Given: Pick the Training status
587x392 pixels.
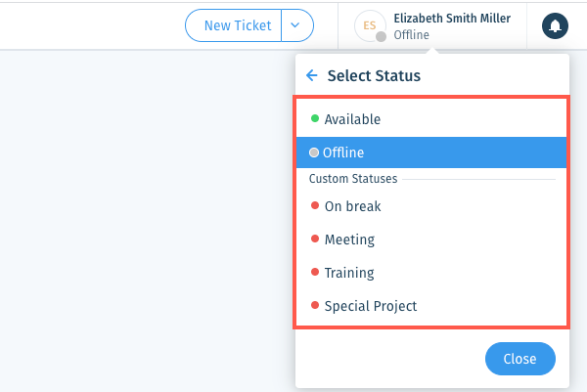Looking at the screenshot, I should (x=431, y=273).
